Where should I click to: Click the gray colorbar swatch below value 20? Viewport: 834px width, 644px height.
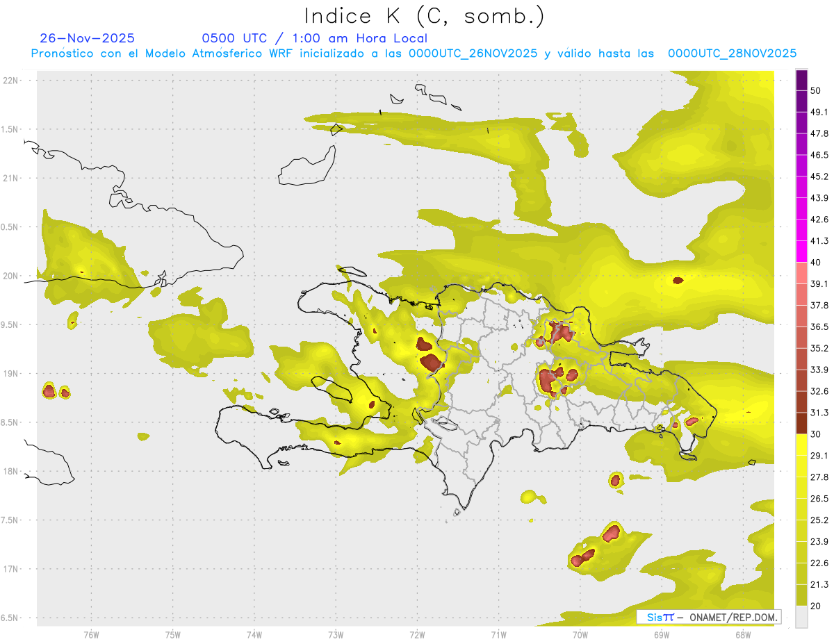(x=801, y=617)
